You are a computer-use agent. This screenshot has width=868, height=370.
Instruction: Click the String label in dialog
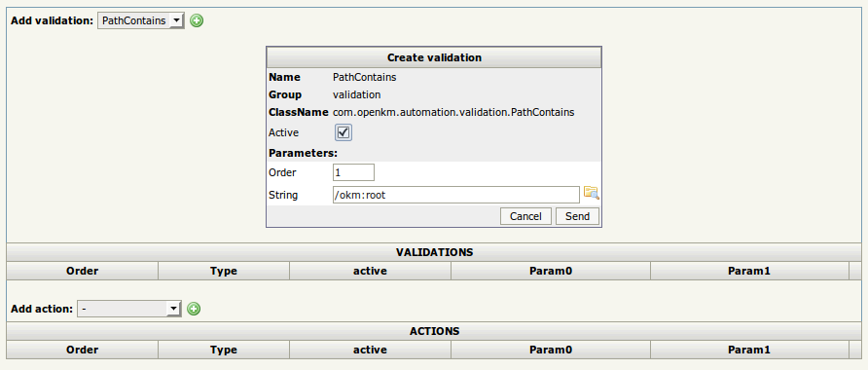point(283,195)
